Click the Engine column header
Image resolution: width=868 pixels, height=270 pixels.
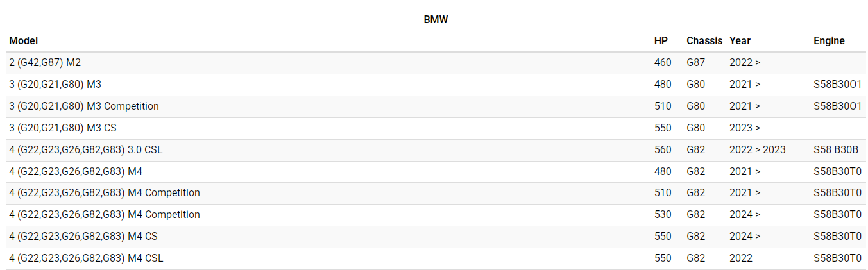(829, 40)
